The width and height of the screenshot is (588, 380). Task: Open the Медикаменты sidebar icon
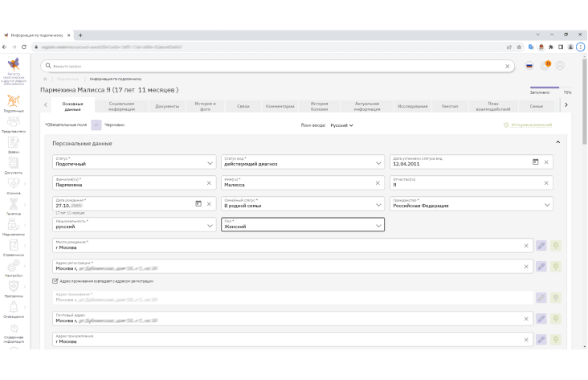point(14,225)
